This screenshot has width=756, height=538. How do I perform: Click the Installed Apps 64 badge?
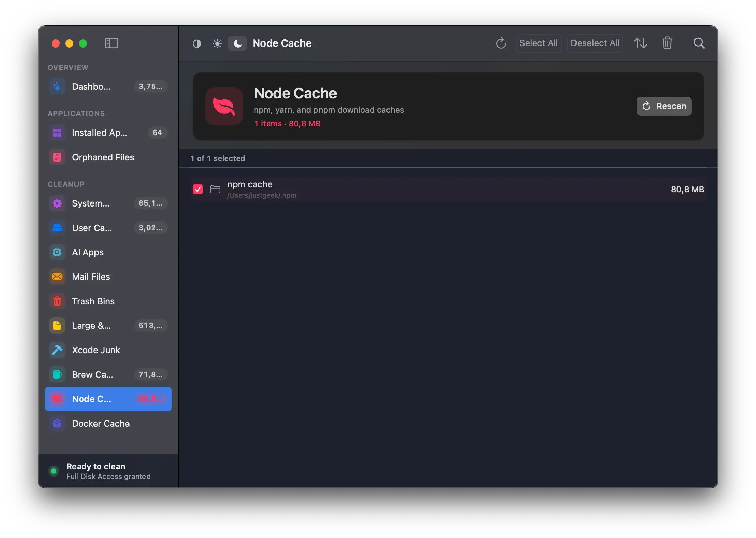(157, 133)
